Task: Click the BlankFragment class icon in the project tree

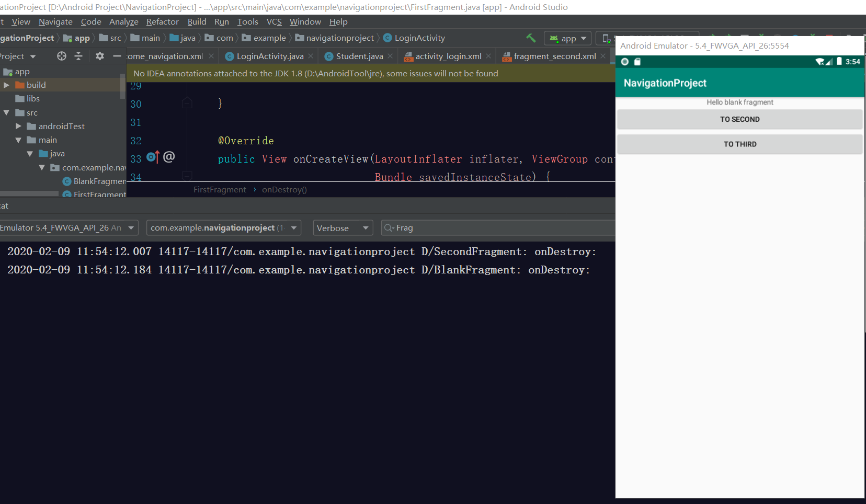Action: point(67,181)
